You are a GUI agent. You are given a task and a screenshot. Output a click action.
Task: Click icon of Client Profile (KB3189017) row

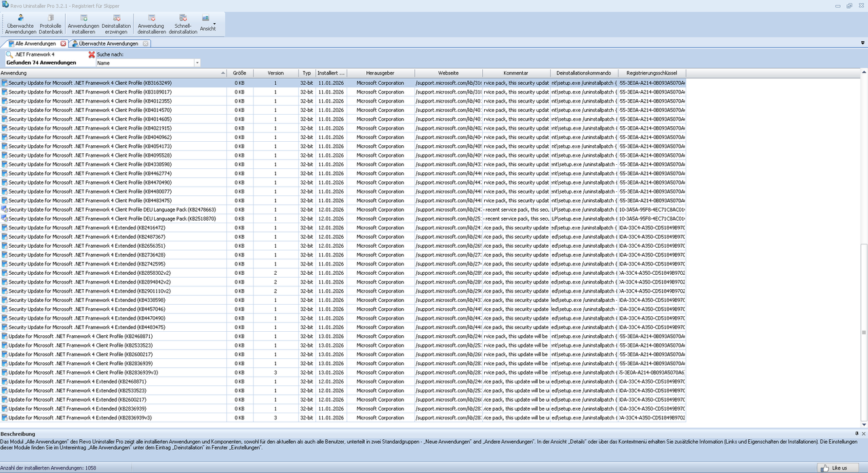(x=4, y=92)
